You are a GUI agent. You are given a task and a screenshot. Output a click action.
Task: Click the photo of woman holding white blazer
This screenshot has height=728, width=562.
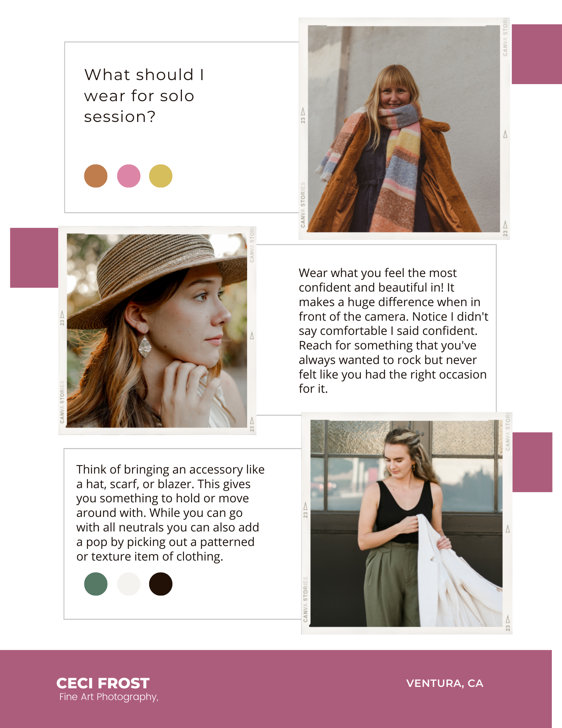(x=406, y=523)
